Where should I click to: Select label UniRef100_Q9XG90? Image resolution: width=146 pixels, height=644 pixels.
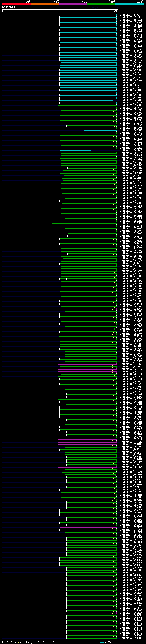click(x=131, y=555)
